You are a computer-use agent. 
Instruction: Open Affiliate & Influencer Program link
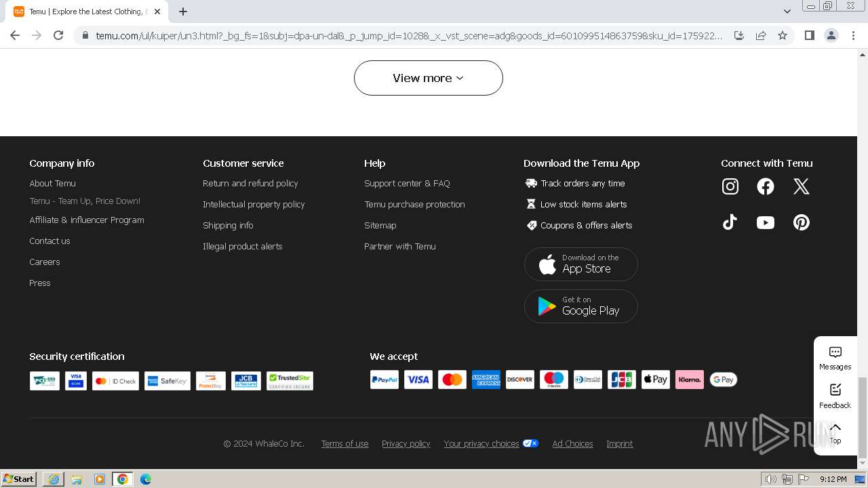click(87, 220)
